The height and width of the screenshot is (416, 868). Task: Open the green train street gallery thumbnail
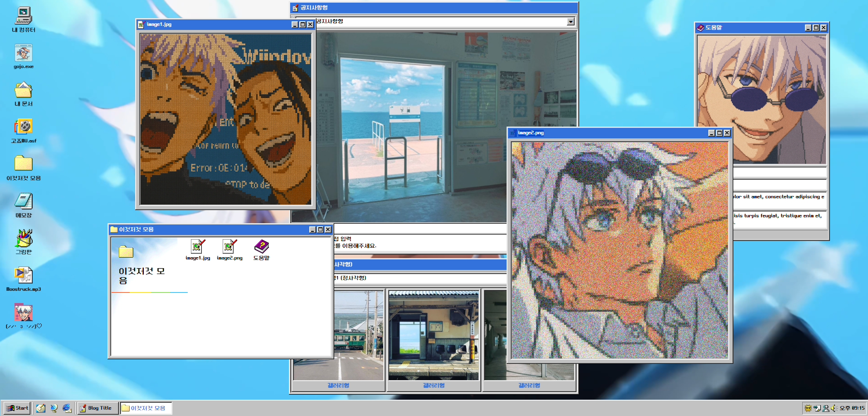point(358,336)
